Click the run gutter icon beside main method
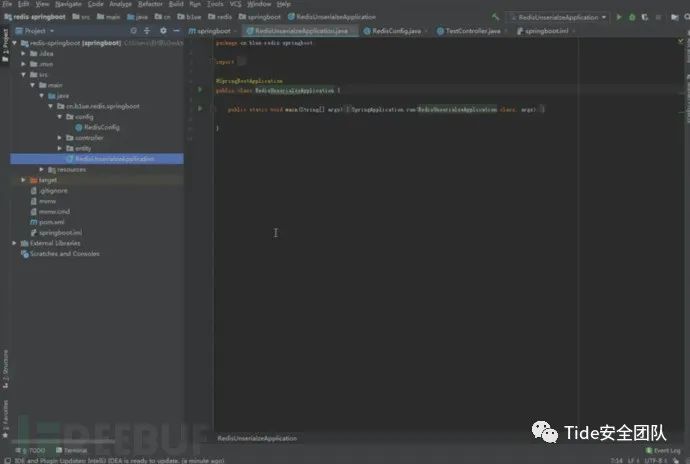The image size is (690, 464). click(200, 109)
